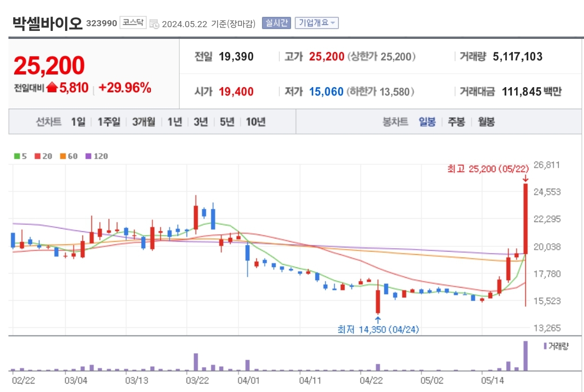Select the 3년 line chart tab
Screen dimensions: 584x392
click(201, 122)
